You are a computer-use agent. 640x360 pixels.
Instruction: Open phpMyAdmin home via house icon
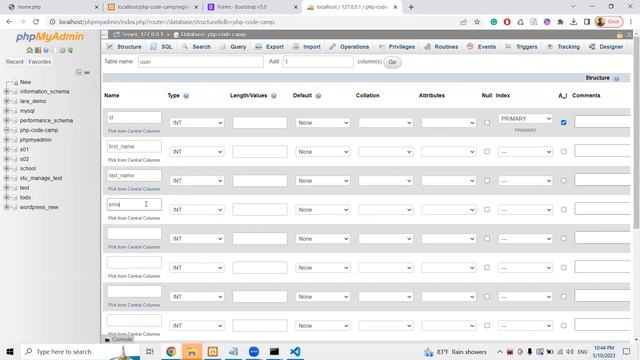click(x=29, y=50)
